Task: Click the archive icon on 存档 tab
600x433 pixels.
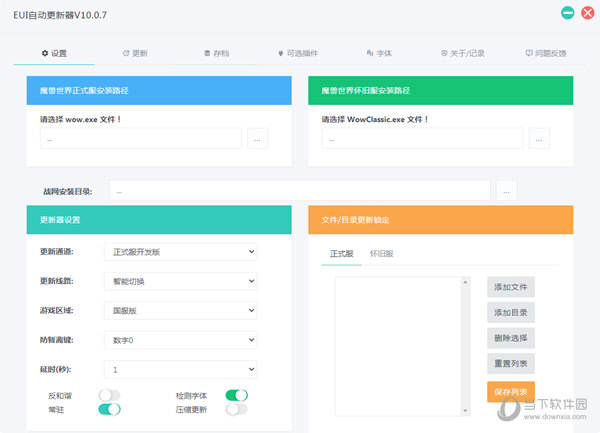Action: click(206, 53)
